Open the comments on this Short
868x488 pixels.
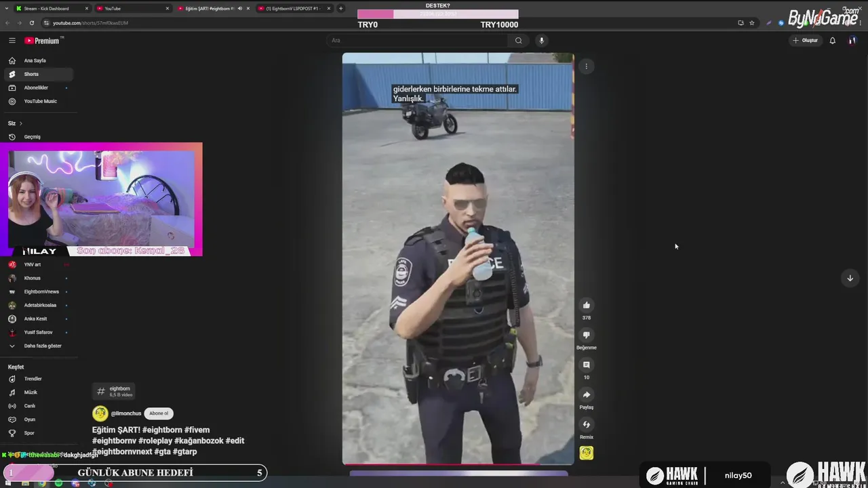[587, 365]
